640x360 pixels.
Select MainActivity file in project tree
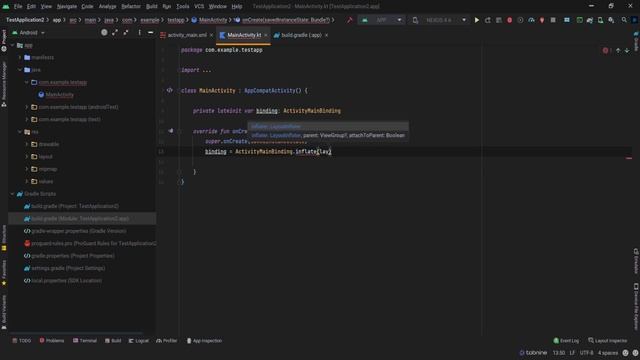[60, 95]
